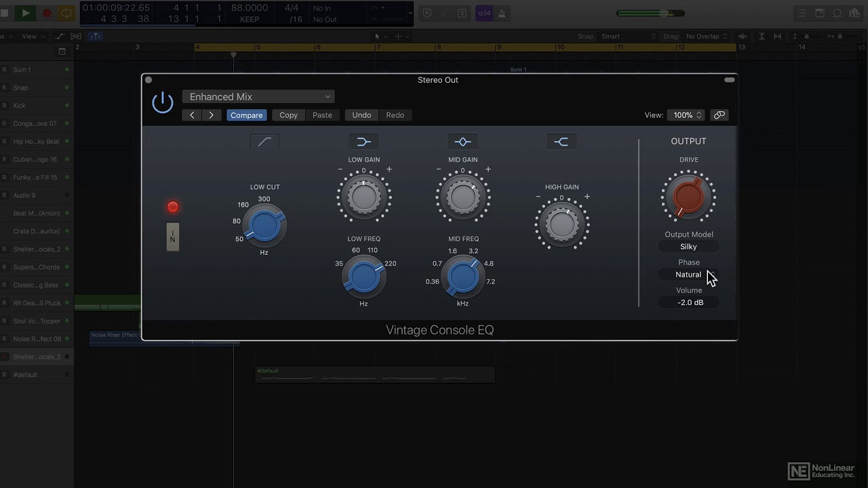Toggle the highlighted Catch playhead icon
The height and width of the screenshot is (488, 868).
point(95,36)
